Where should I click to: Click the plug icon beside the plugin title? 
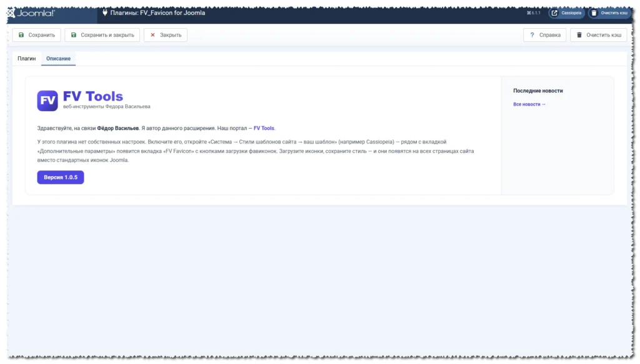(x=105, y=12)
